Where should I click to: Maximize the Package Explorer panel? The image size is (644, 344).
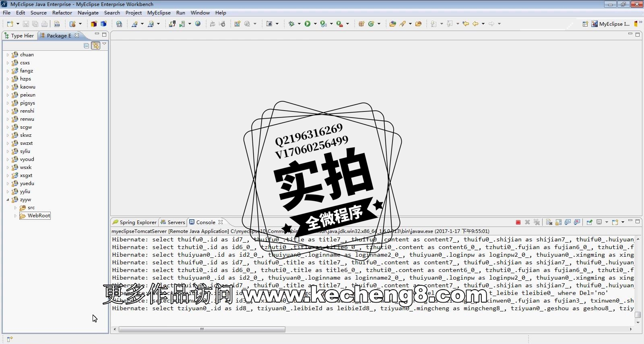[x=104, y=35]
